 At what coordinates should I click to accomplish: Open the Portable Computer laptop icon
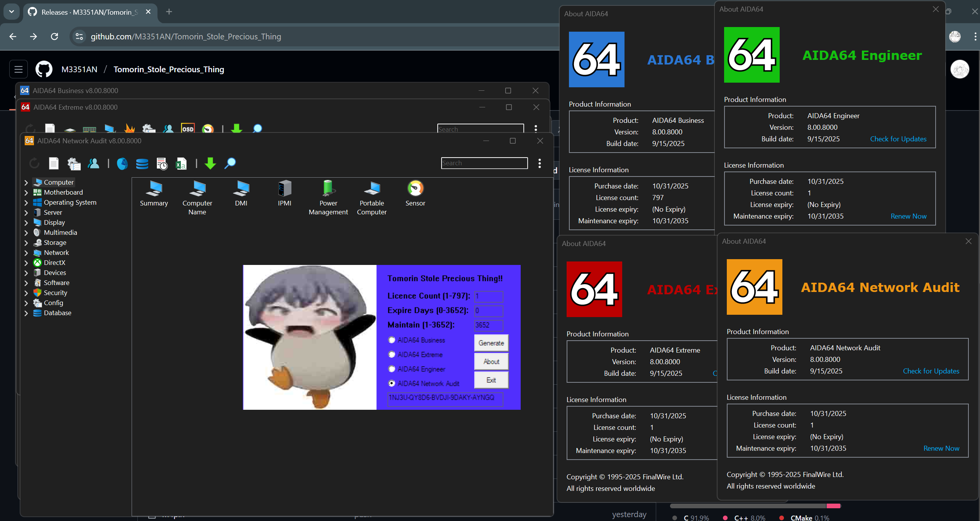[372, 198]
